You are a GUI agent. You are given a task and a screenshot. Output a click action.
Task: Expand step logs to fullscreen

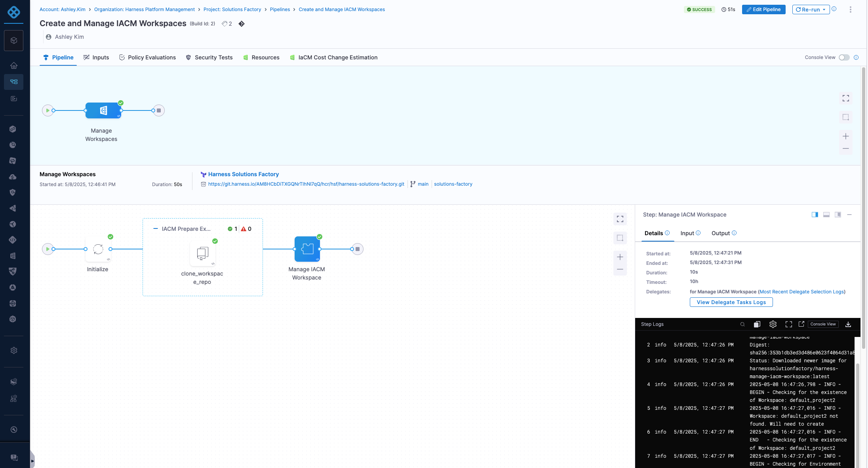[788, 324]
